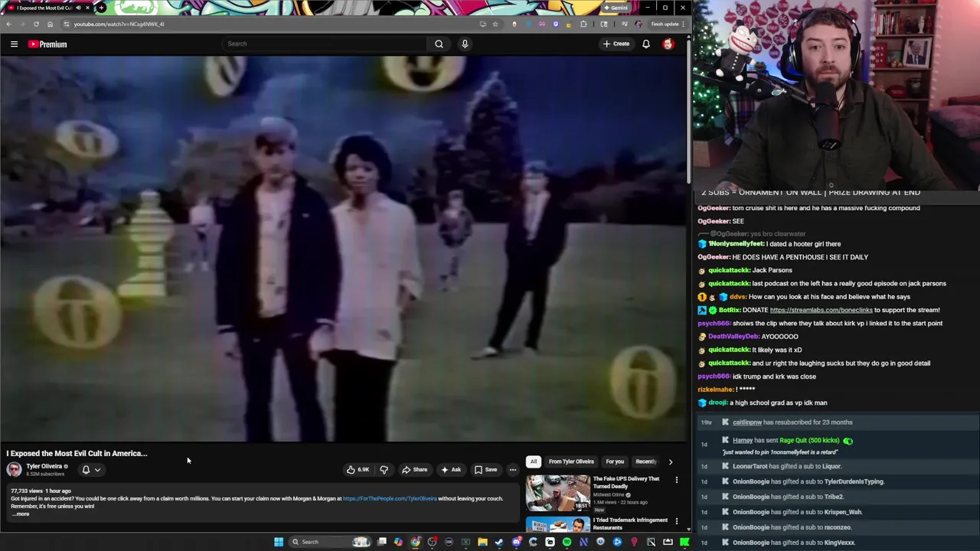
Task: Open Gemini button in browser title bar
Action: pos(616,8)
